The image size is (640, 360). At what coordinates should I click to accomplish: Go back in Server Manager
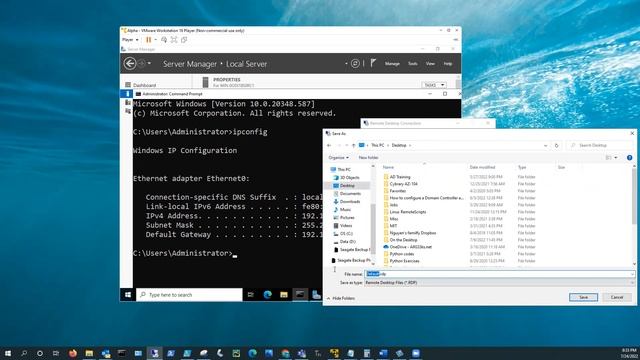click(x=130, y=63)
